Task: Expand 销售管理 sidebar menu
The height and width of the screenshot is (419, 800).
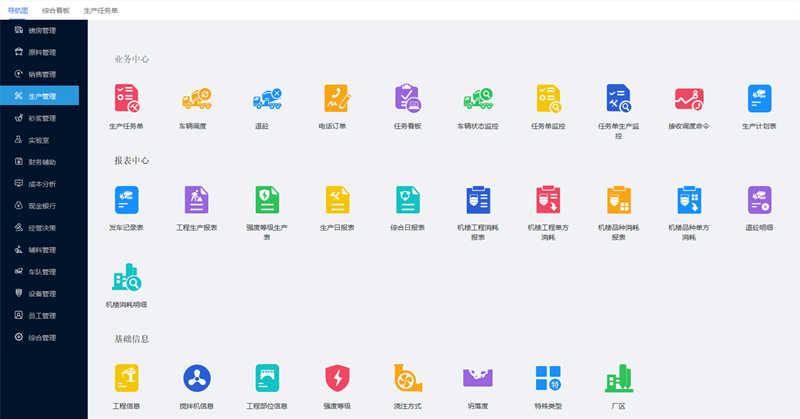Action: pos(42,74)
